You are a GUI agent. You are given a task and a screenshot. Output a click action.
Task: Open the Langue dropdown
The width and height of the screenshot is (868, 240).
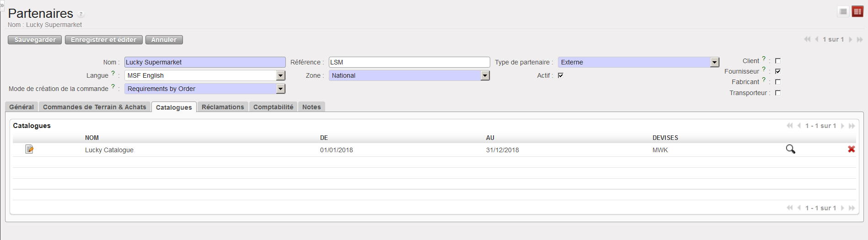281,75
